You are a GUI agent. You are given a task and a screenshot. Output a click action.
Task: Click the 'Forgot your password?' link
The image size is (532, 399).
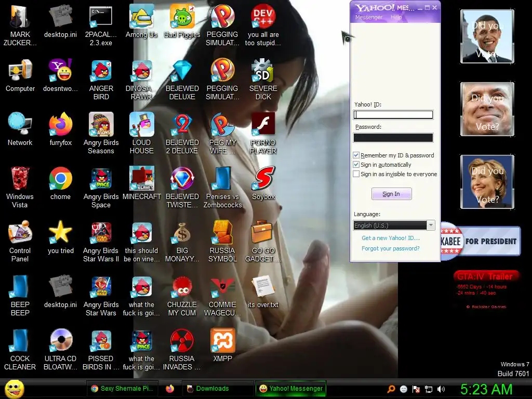[x=391, y=248]
